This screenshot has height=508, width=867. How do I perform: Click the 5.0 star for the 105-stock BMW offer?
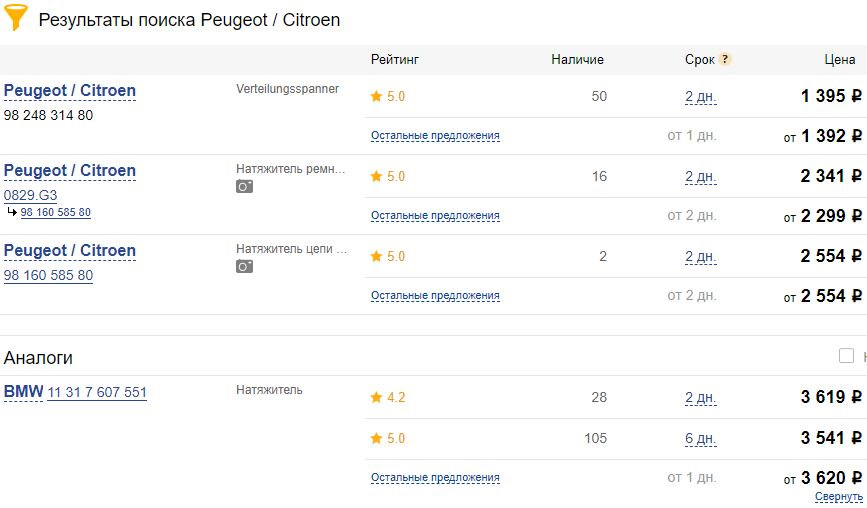(376, 438)
